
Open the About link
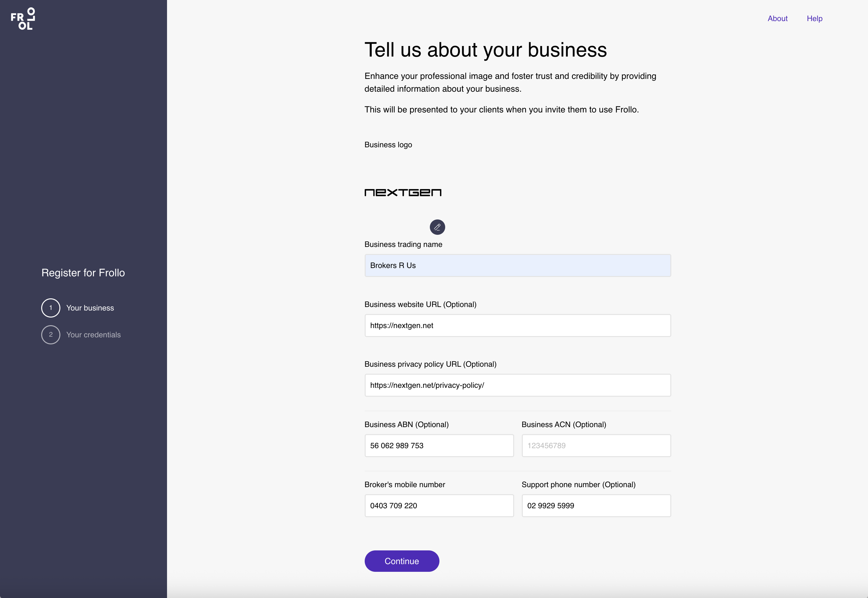tap(777, 18)
